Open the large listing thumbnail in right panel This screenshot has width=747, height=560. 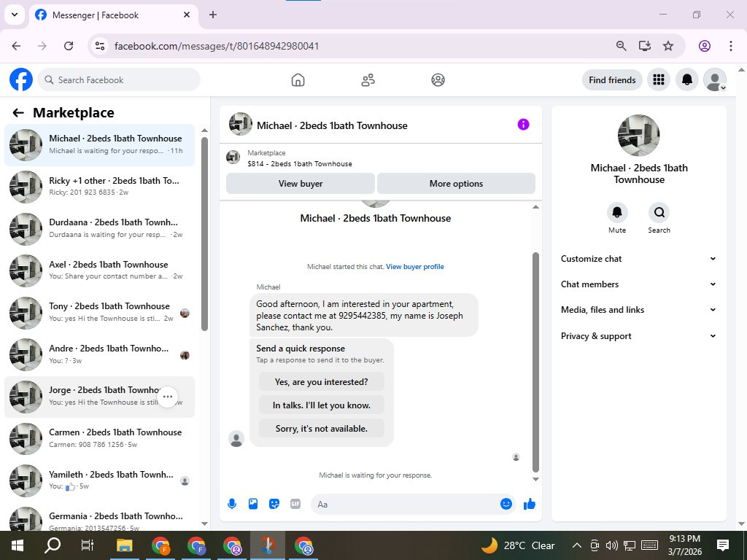click(638, 135)
